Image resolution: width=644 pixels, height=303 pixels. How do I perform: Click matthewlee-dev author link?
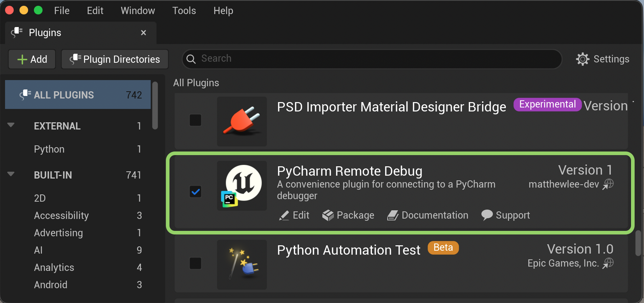click(564, 184)
